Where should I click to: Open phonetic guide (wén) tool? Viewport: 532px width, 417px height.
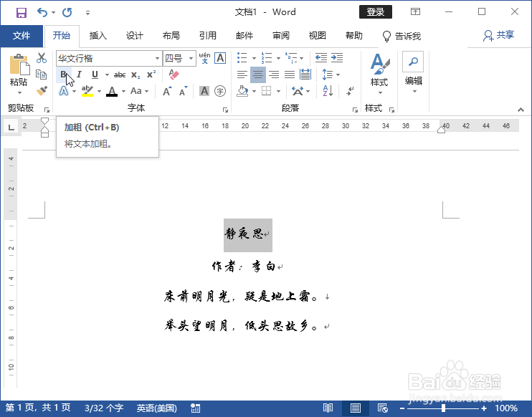tap(204, 58)
